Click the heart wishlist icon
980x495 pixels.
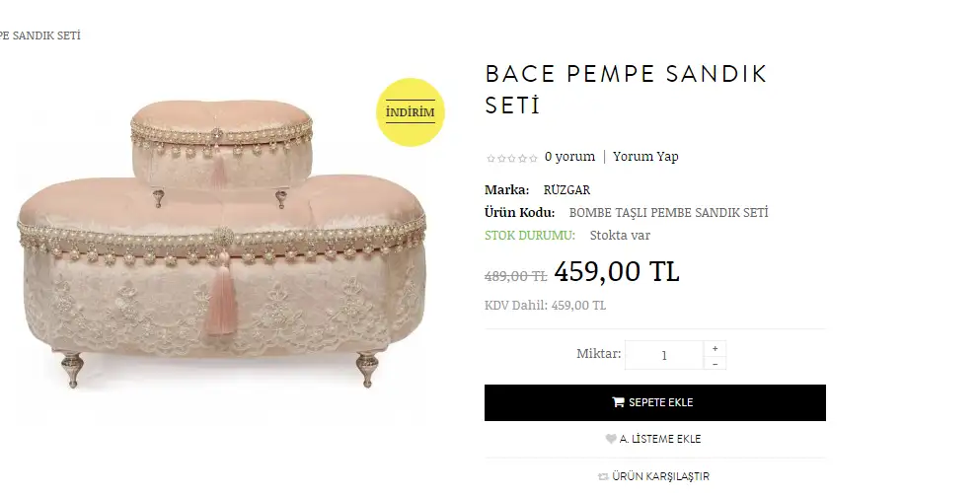611,439
